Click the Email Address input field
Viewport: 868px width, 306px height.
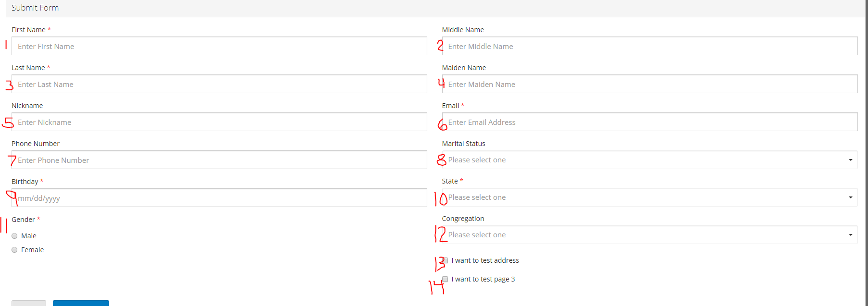point(649,122)
